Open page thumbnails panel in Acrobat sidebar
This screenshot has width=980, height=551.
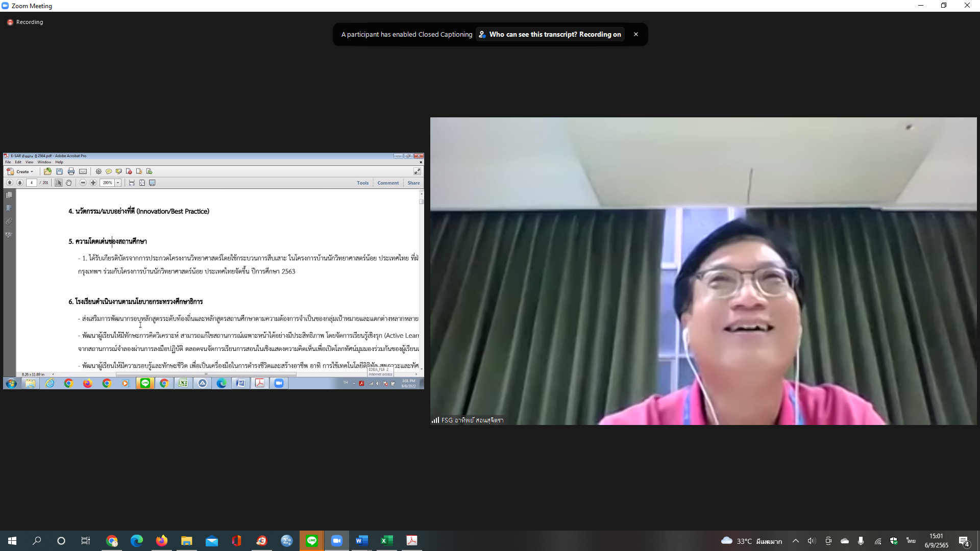(9, 195)
